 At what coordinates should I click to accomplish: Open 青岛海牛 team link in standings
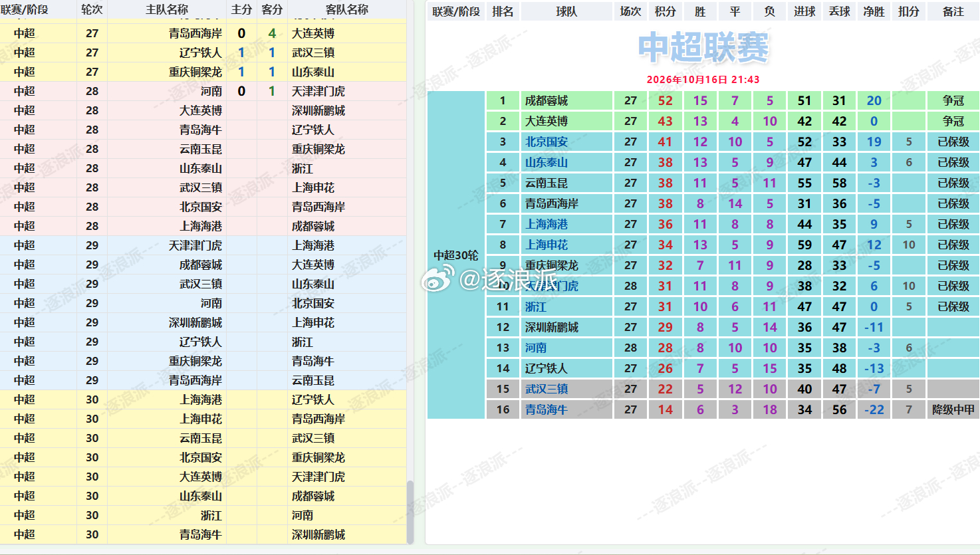tap(547, 409)
